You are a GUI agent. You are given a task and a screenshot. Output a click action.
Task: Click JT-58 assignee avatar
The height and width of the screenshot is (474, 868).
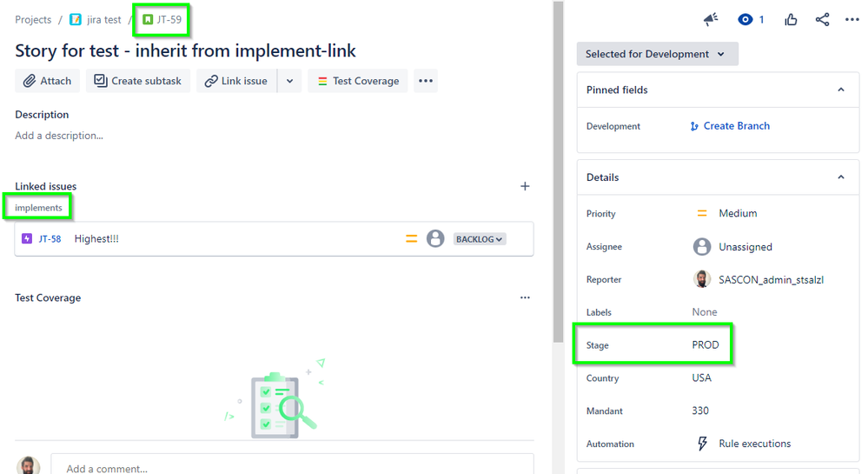[x=435, y=239]
